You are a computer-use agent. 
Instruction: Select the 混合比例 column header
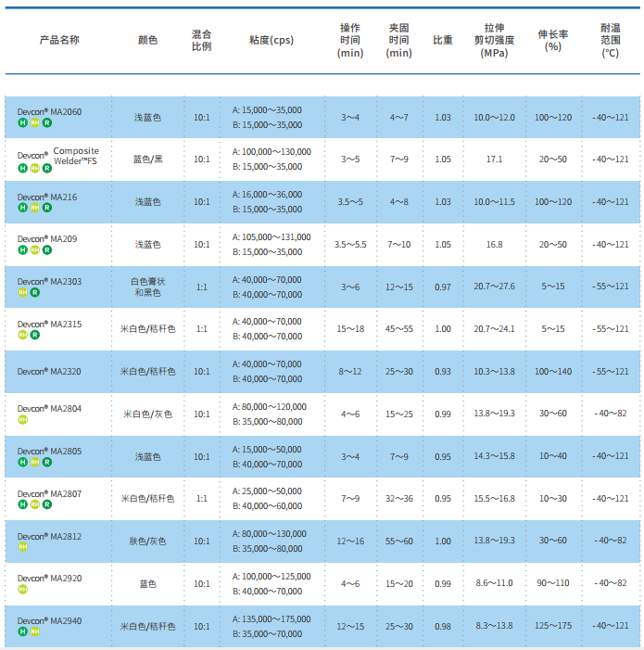[202, 40]
